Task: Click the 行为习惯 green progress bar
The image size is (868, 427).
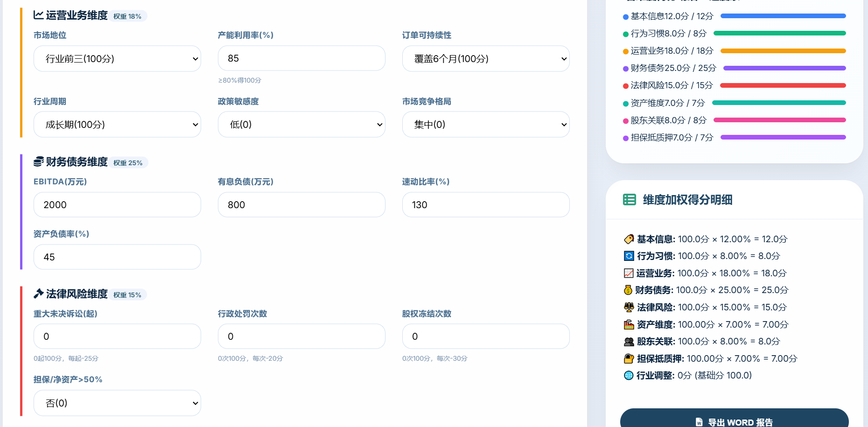Action: (780, 33)
